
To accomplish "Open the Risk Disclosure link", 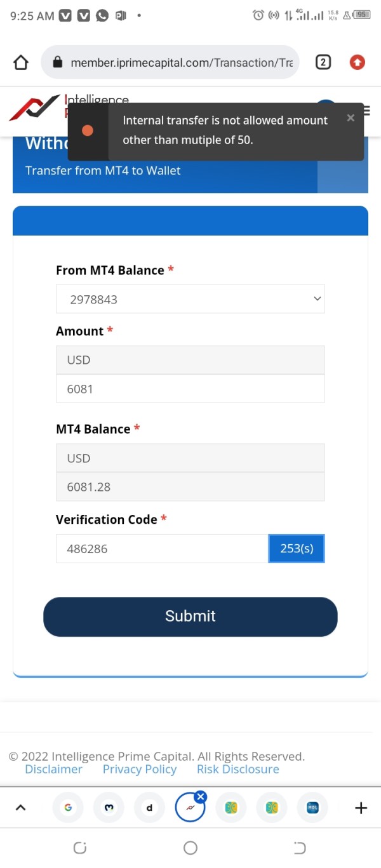I will coord(237,769).
